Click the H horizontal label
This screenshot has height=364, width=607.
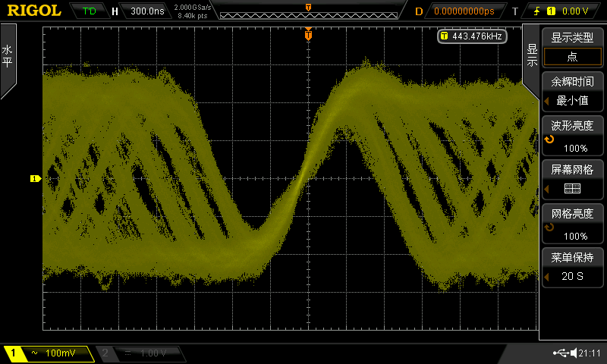click(x=115, y=11)
